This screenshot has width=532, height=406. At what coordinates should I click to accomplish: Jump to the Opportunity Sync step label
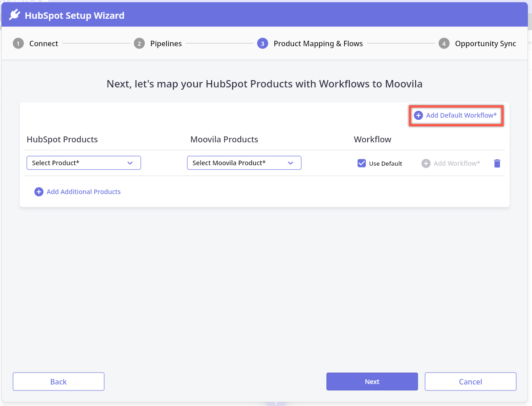(x=485, y=44)
